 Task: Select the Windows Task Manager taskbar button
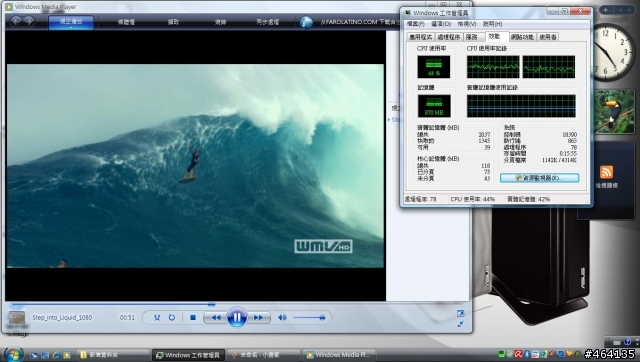(189, 355)
